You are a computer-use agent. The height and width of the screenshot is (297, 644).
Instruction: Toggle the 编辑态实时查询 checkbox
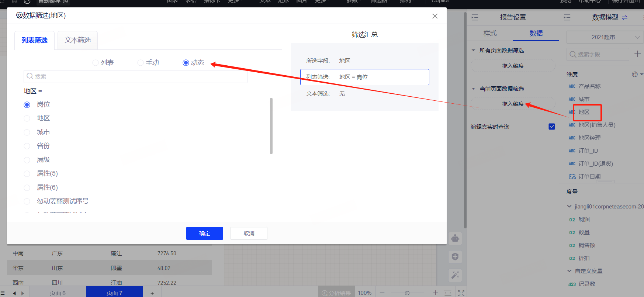tap(552, 127)
